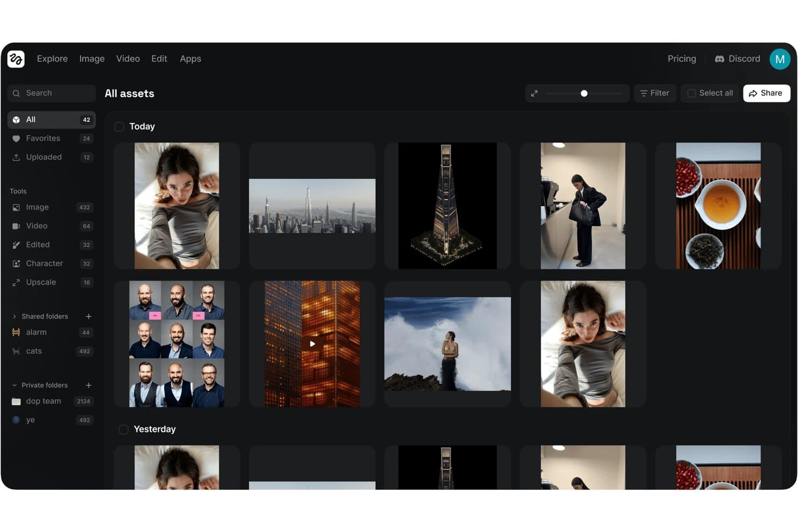Open the tea cup thumbnail in Today
The image size is (798, 532).
(x=718, y=206)
